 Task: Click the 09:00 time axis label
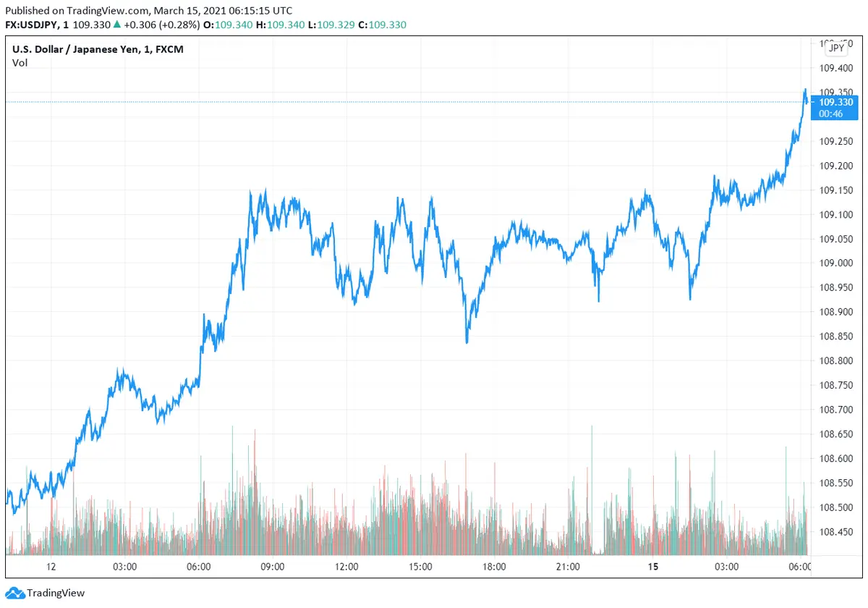point(272,566)
